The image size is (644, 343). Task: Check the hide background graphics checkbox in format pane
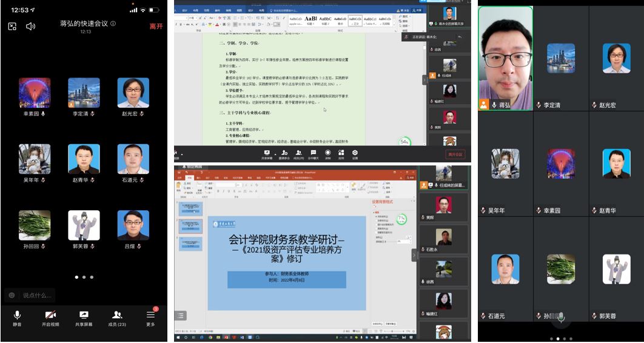pos(376,232)
